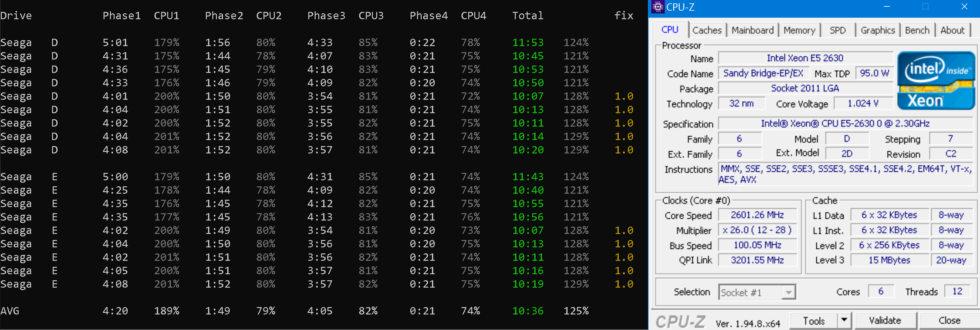Switch to the Caches tab

pyautogui.click(x=706, y=30)
